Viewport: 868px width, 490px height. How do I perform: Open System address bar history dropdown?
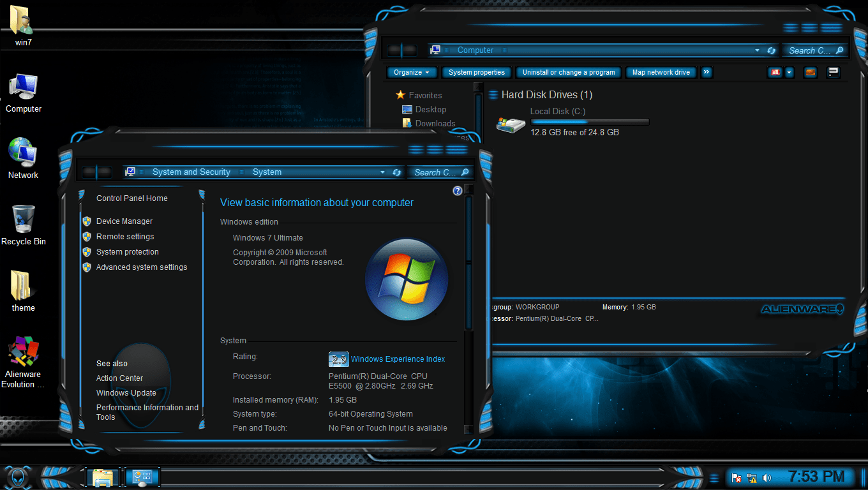[382, 172]
